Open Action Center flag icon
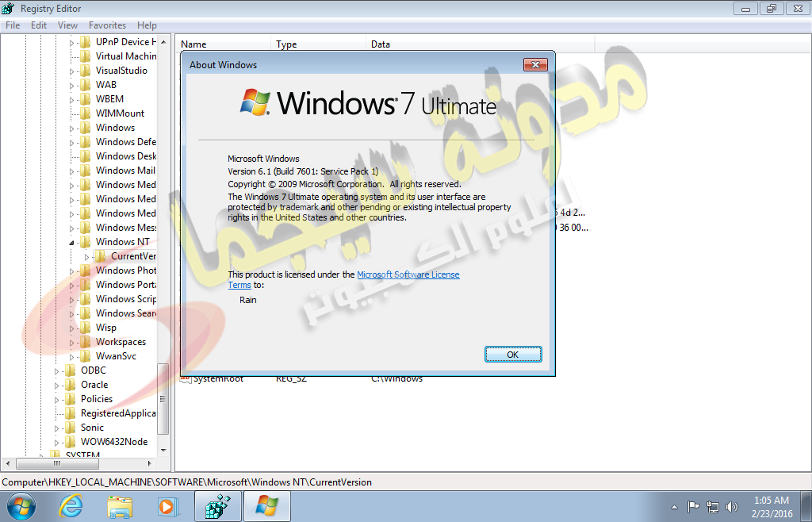812x522 pixels. 693,506
